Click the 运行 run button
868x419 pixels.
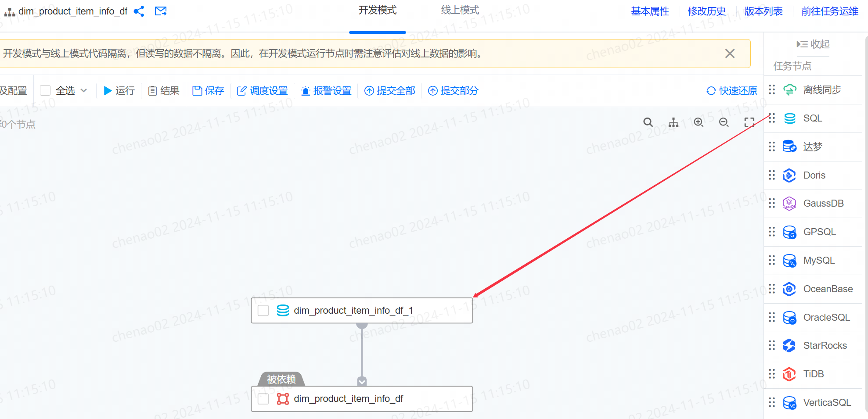(119, 91)
